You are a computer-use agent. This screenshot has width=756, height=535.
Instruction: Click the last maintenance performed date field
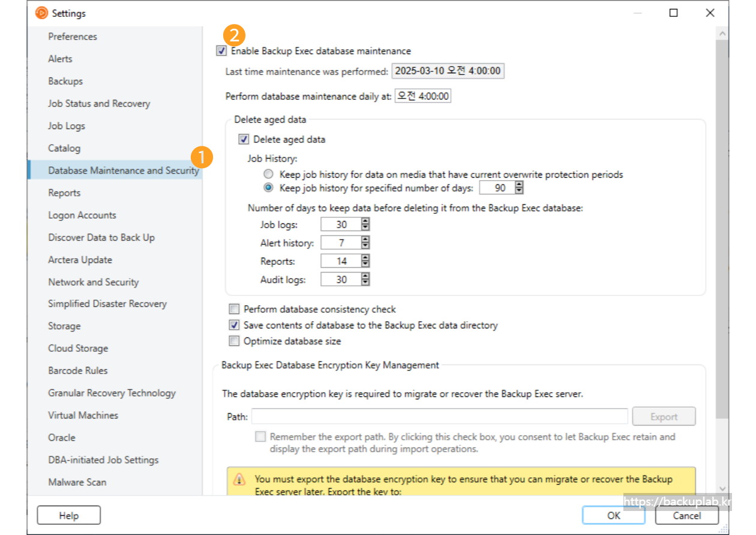(448, 71)
